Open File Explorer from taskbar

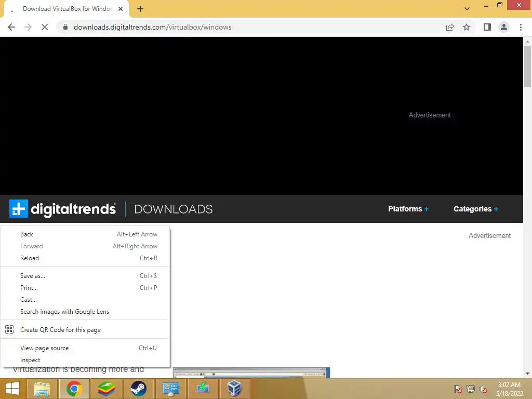[42, 389]
